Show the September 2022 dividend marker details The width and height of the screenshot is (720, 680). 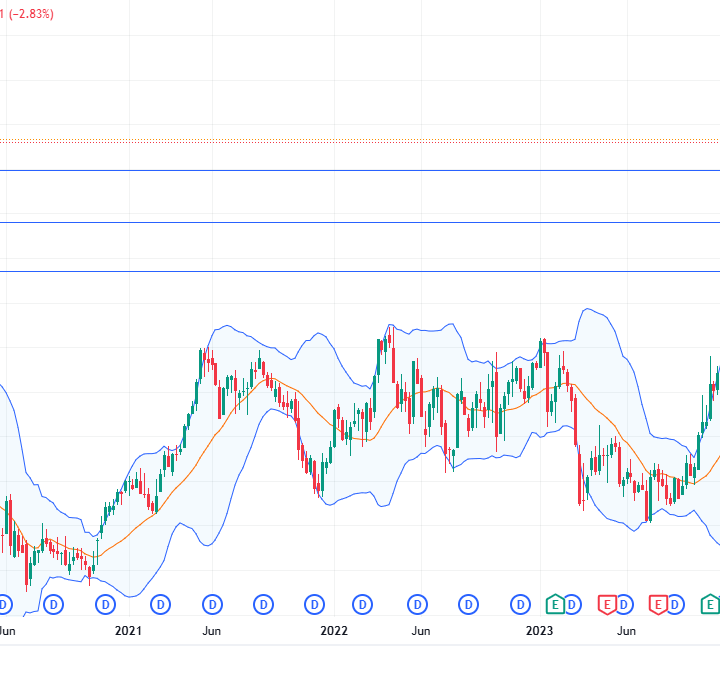tap(468, 605)
